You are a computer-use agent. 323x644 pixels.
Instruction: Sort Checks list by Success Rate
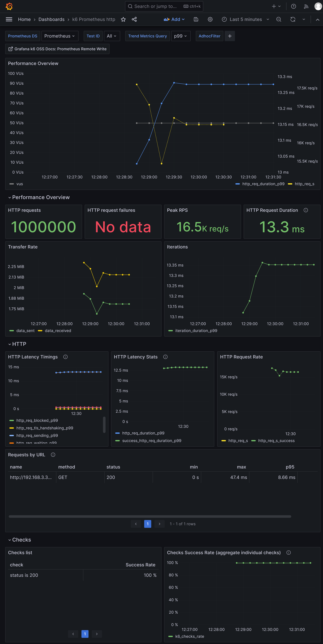[x=141, y=565]
